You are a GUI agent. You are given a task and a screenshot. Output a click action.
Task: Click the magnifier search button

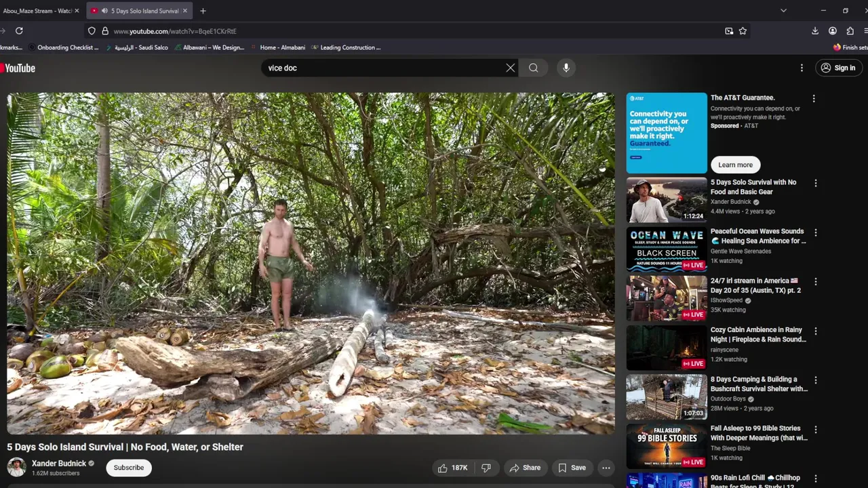[534, 68]
